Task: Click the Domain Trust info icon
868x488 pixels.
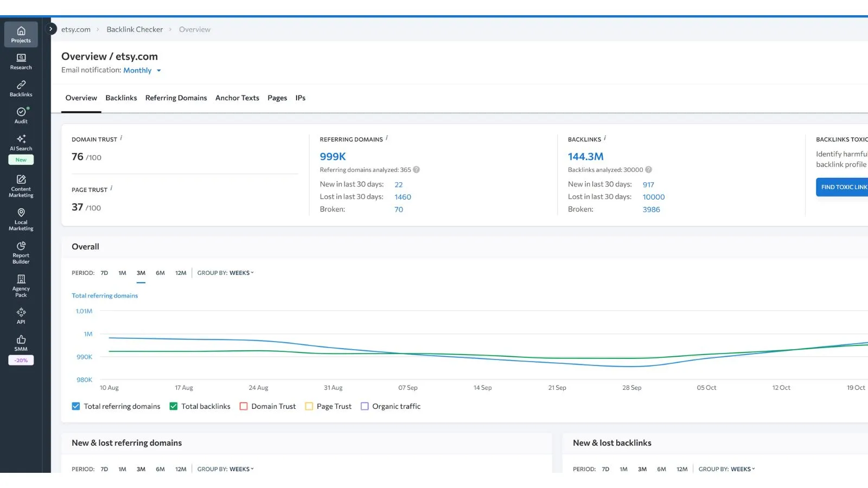Action: point(121,138)
